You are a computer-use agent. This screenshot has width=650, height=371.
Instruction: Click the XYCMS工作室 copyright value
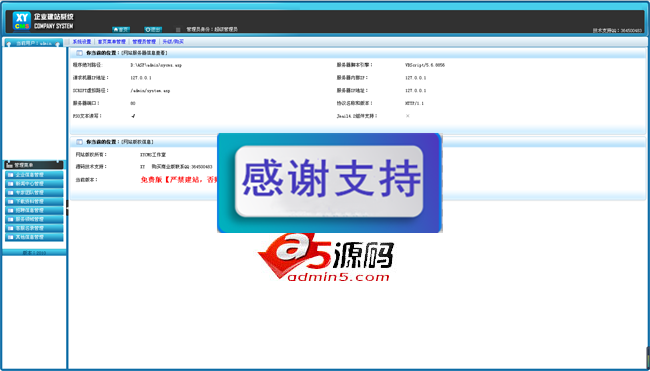point(153,154)
